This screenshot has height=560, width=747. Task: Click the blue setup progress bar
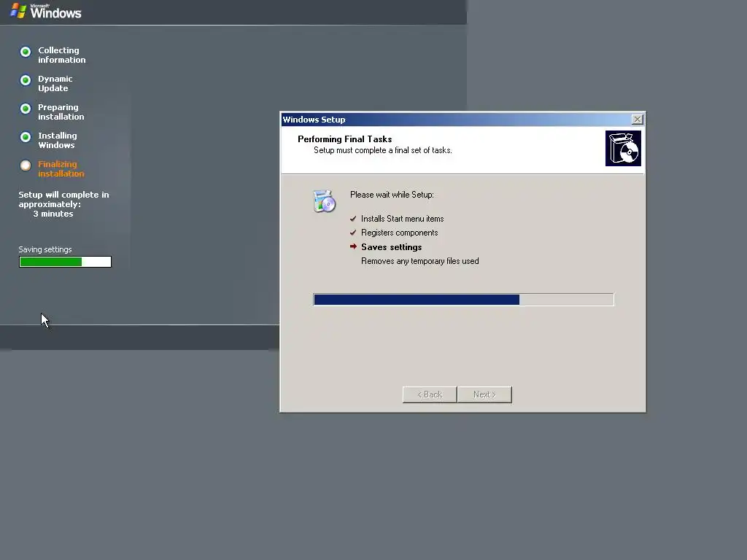pyautogui.click(x=463, y=300)
